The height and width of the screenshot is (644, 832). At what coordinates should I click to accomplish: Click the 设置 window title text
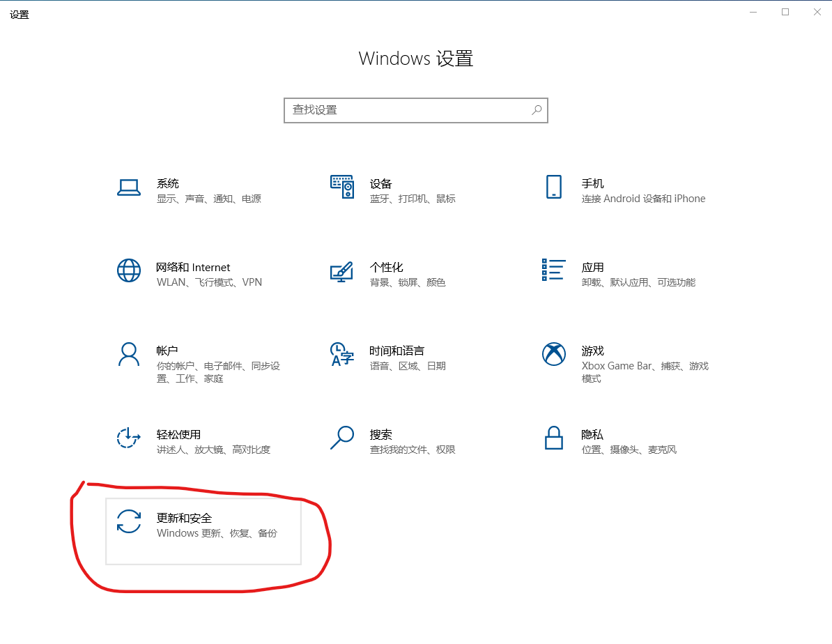point(19,15)
